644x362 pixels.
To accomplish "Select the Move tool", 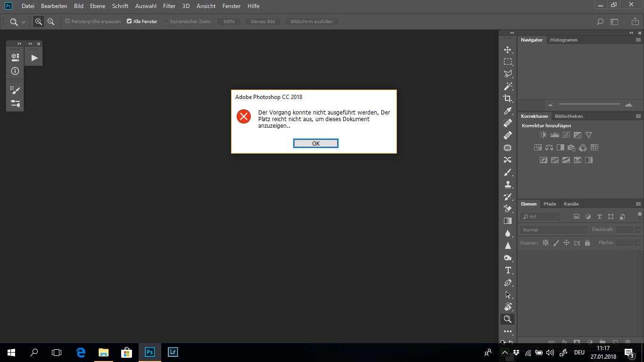I will pos(508,49).
